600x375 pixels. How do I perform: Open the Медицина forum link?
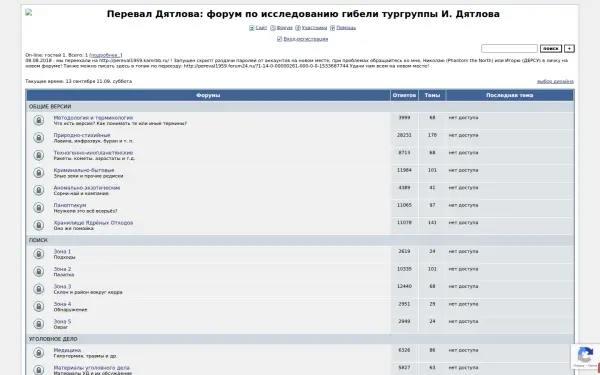pyautogui.click(x=67, y=350)
